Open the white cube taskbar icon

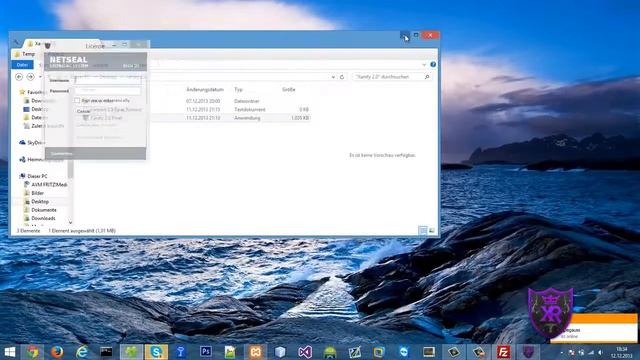pos(280,352)
